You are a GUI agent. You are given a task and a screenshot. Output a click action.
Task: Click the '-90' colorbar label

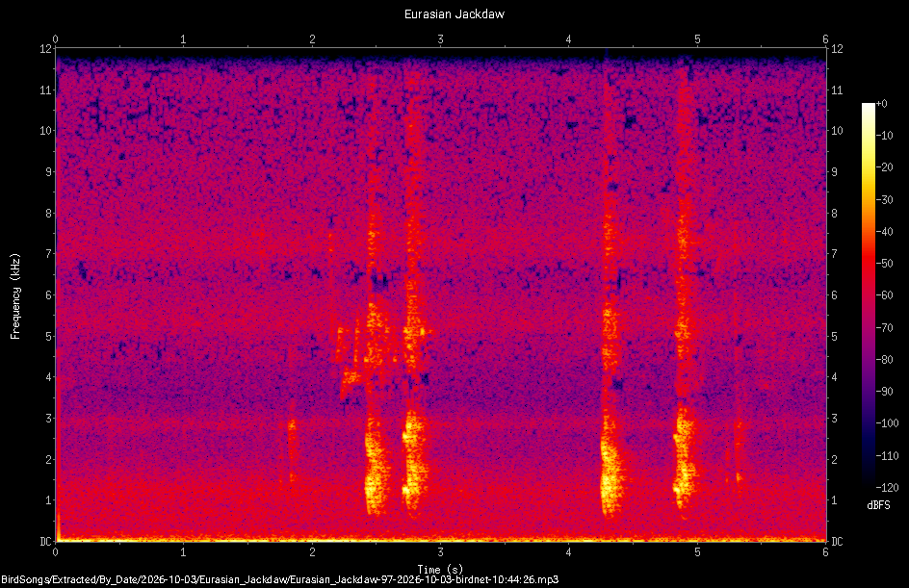884,392
